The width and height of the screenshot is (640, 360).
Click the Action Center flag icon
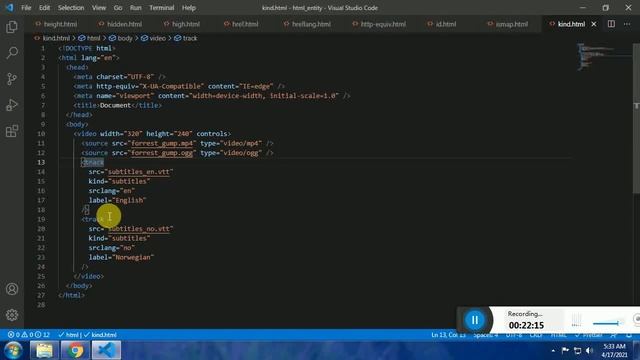[565, 351]
